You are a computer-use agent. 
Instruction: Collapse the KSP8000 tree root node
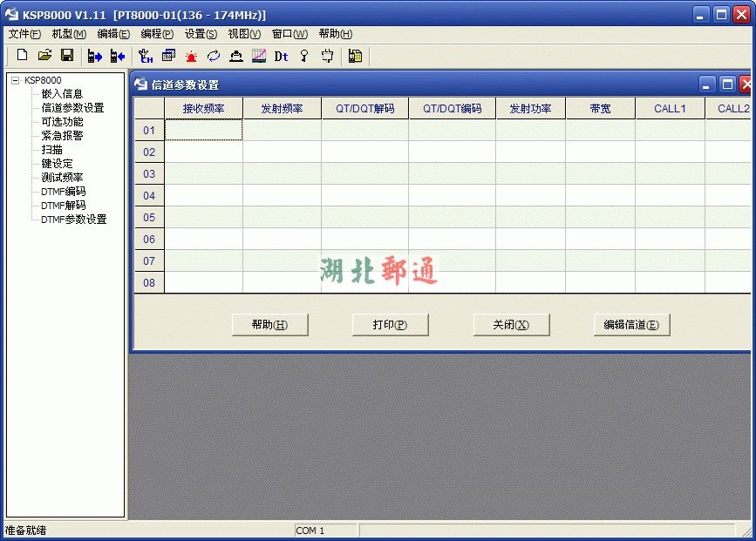15,80
